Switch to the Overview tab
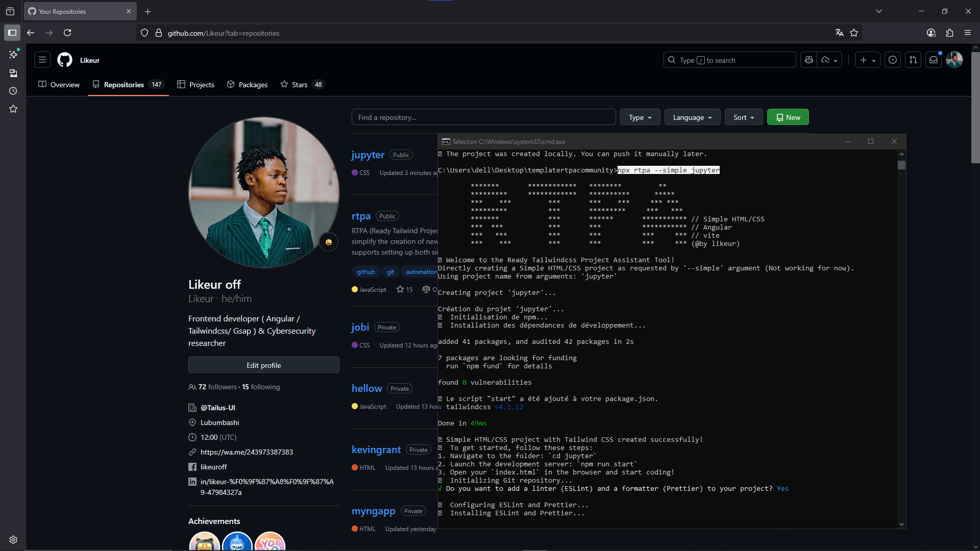Image resolution: width=980 pixels, height=551 pixels. [x=59, y=85]
